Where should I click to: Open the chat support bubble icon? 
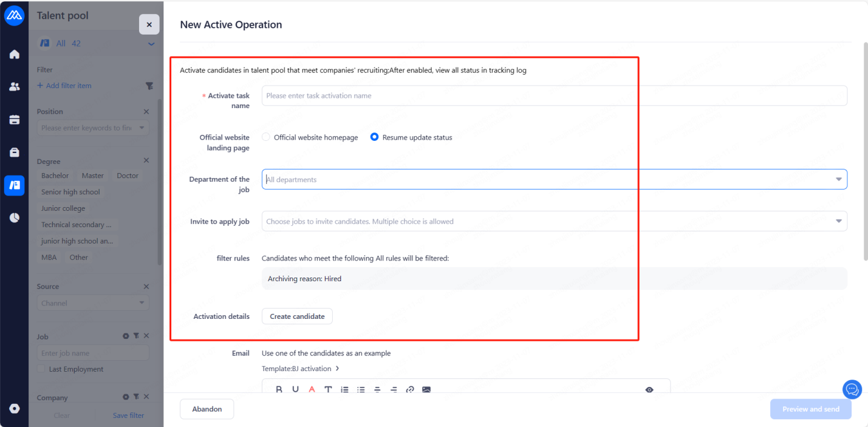click(x=852, y=389)
